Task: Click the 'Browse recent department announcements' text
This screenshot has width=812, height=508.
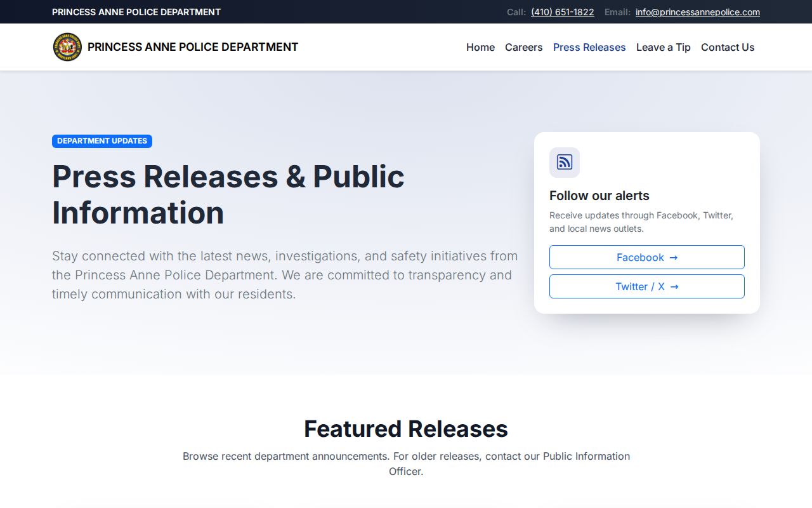Action: [x=406, y=464]
